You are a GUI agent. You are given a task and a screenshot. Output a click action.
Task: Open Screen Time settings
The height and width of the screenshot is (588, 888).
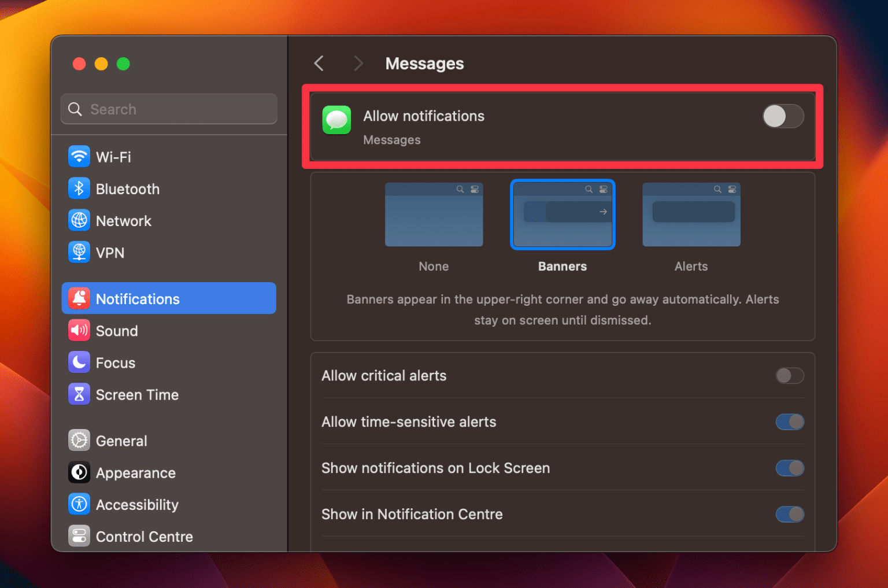(137, 394)
